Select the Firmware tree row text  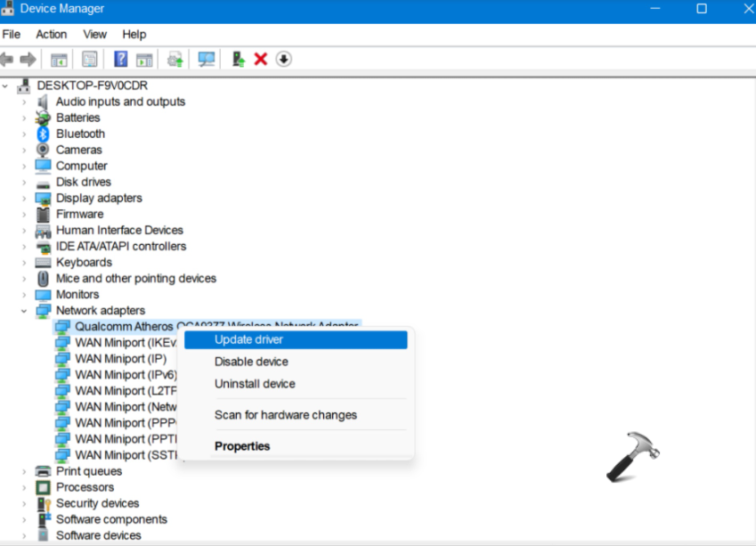(x=79, y=214)
